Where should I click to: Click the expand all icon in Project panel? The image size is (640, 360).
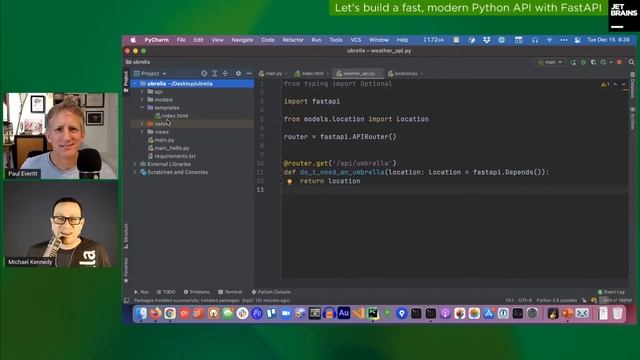[x=215, y=73]
